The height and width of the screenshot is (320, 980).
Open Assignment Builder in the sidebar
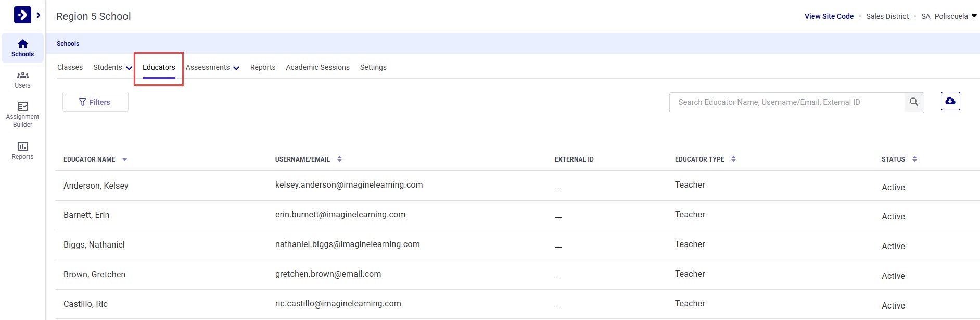(22, 114)
